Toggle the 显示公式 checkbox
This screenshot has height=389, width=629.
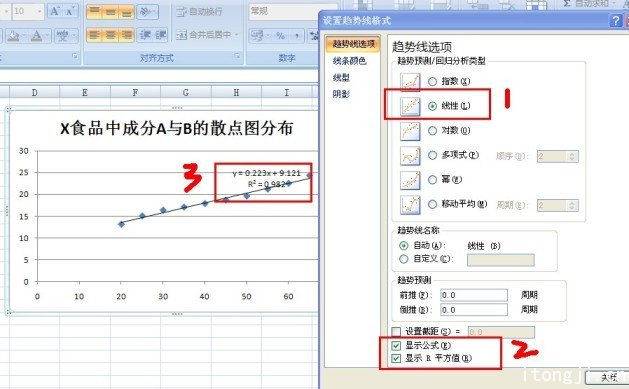pyautogui.click(x=396, y=345)
